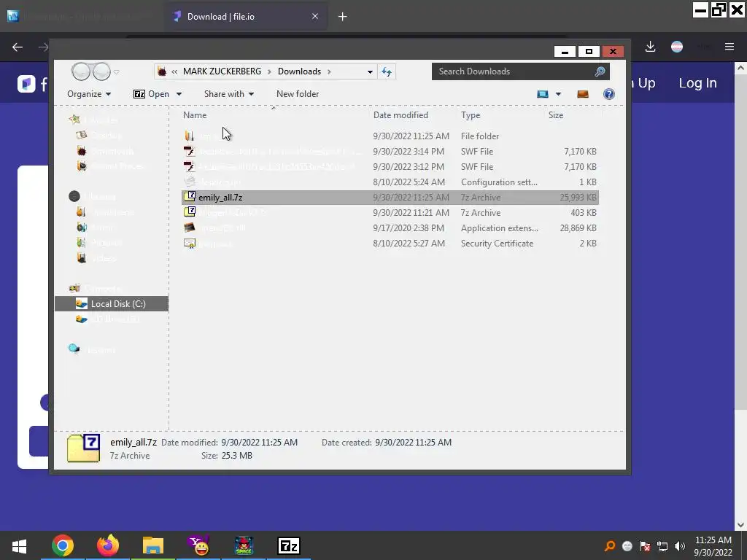747x560 pixels.
Task: Click the browser back arrow
Action: (18, 47)
